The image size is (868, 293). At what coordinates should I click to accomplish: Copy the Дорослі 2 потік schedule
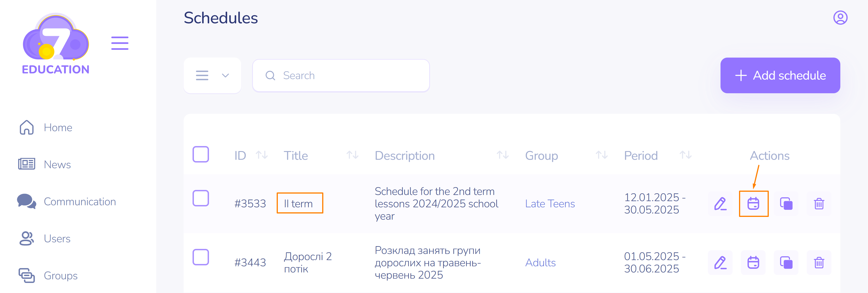[x=786, y=263]
